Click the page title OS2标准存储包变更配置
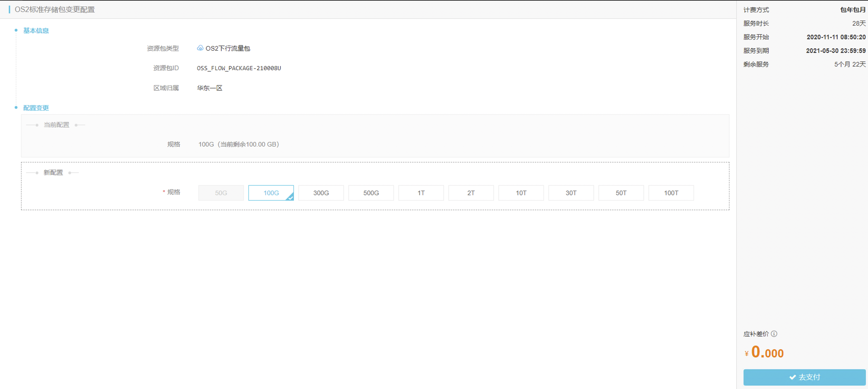The width and height of the screenshot is (868, 389). point(55,10)
